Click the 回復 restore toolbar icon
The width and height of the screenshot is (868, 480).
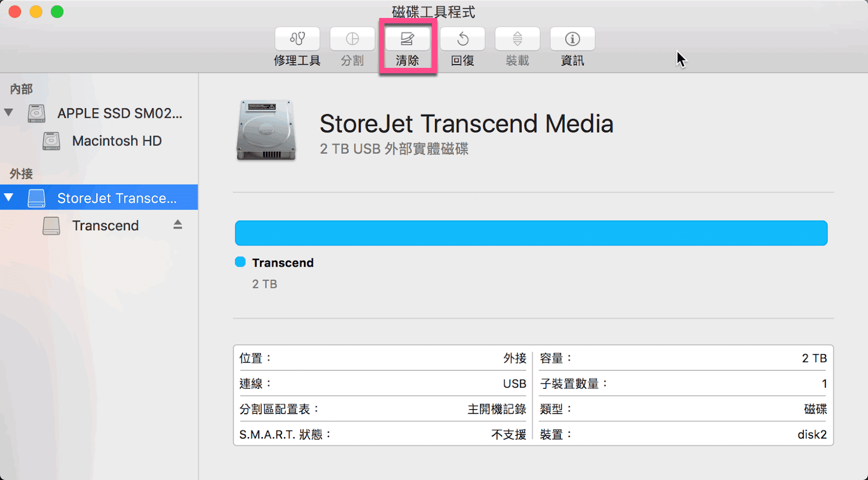[462, 39]
